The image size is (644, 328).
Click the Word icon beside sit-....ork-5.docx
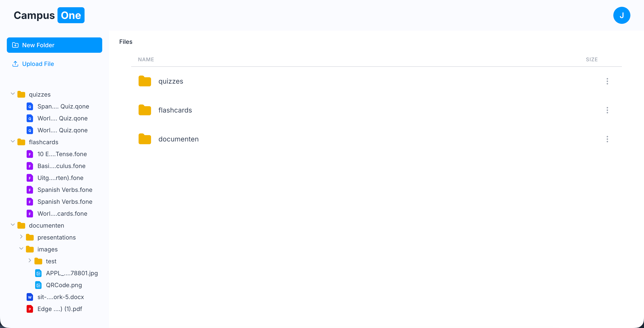click(x=30, y=297)
